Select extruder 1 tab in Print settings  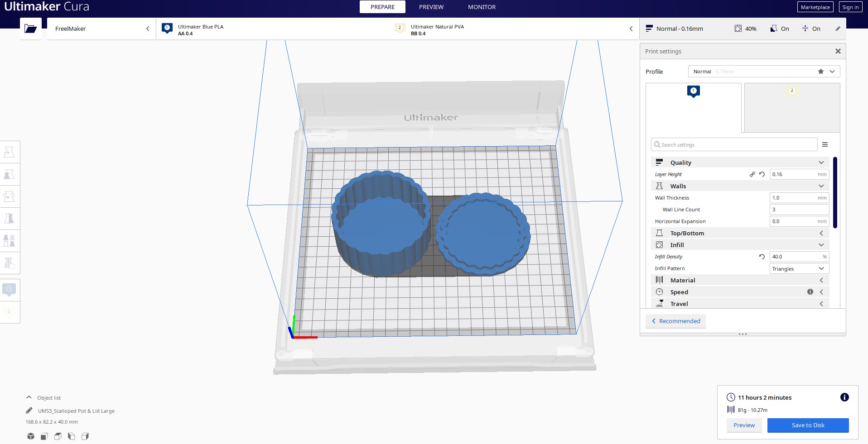[693, 107]
